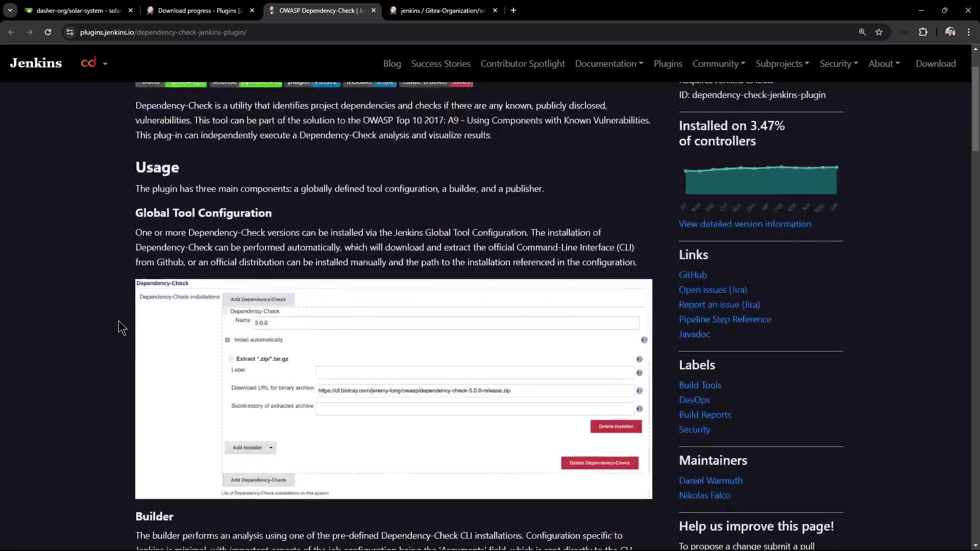Open the tab search arrow icon
Viewport: 980px width, 551px height.
tap(10, 10)
